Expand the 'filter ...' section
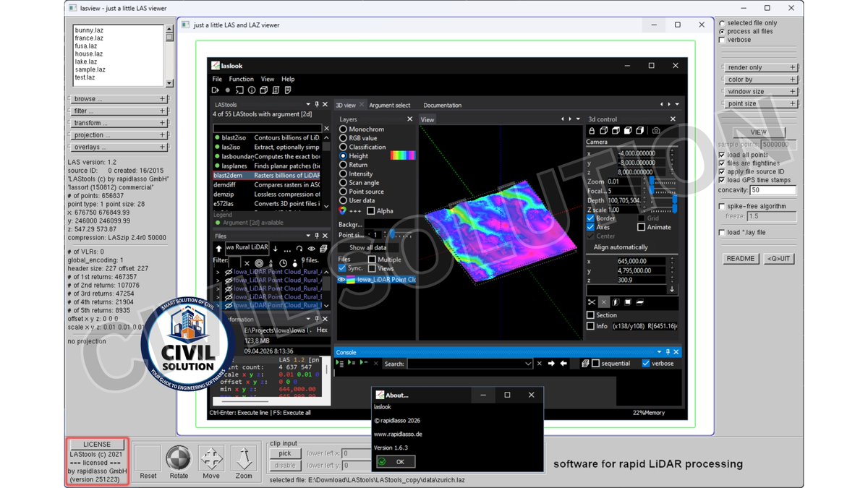 [x=119, y=111]
